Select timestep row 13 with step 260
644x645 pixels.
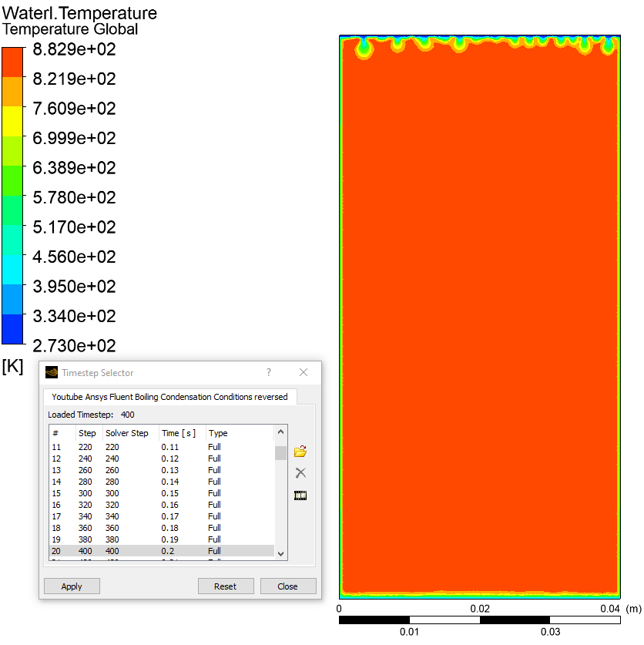click(x=162, y=470)
